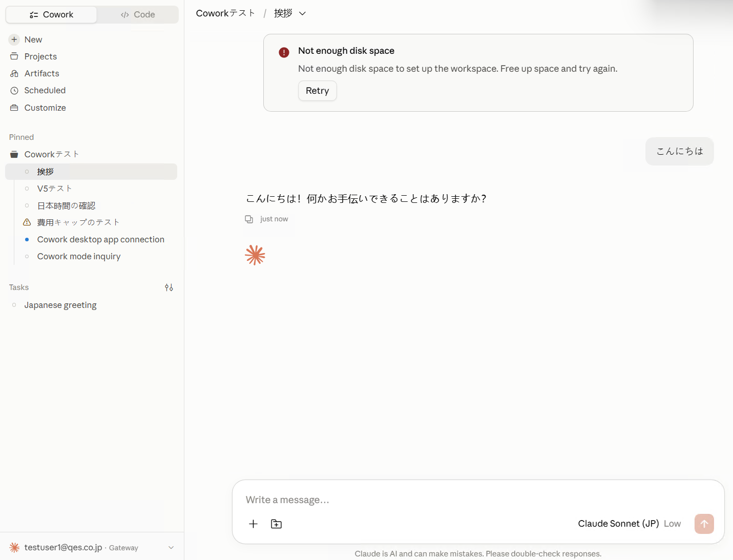Switch to the Cowork tab

coord(51,15)
